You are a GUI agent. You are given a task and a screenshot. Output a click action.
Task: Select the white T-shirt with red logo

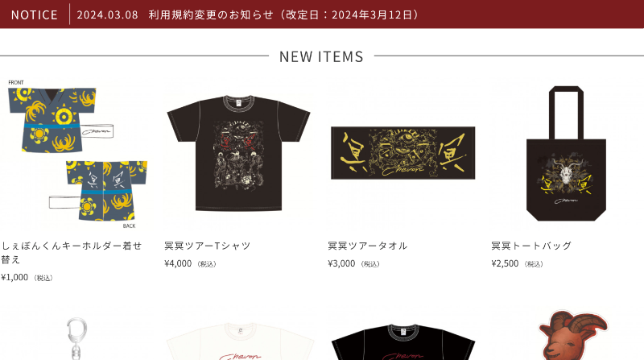pyautogui.click(x=240, y=341)
